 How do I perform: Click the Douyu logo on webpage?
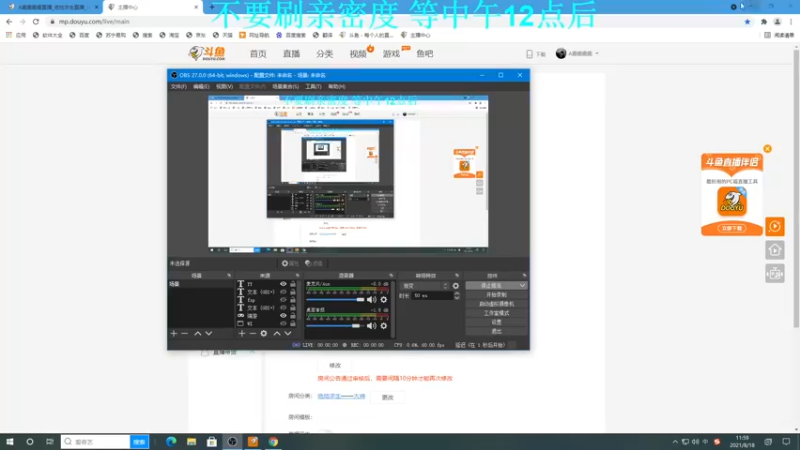pos(207,53)
